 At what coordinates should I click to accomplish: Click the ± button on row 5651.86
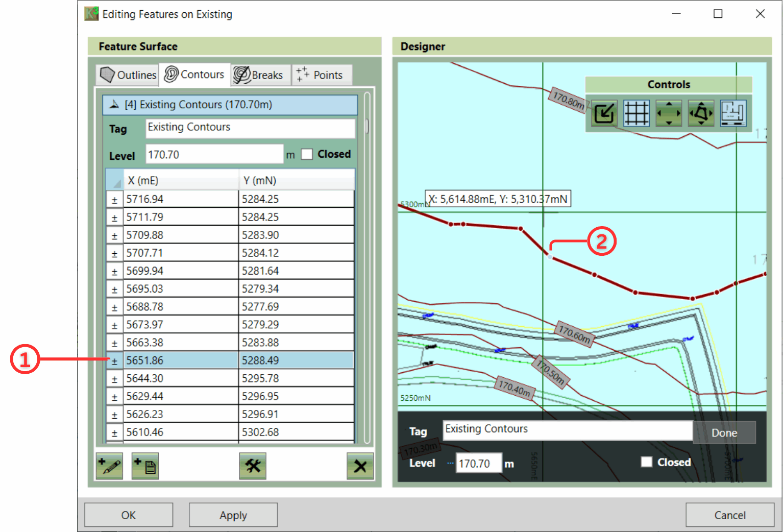[x=114, y=361]
